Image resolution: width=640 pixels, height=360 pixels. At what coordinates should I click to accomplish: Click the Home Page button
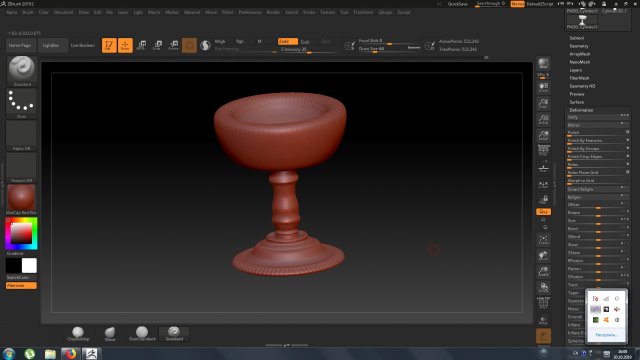point(20,45)
